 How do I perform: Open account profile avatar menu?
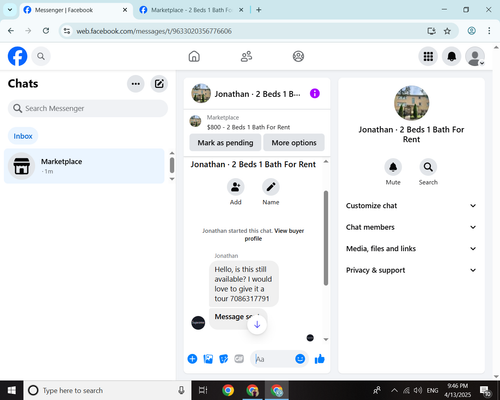pyautogui.click(x=475, y=56)
